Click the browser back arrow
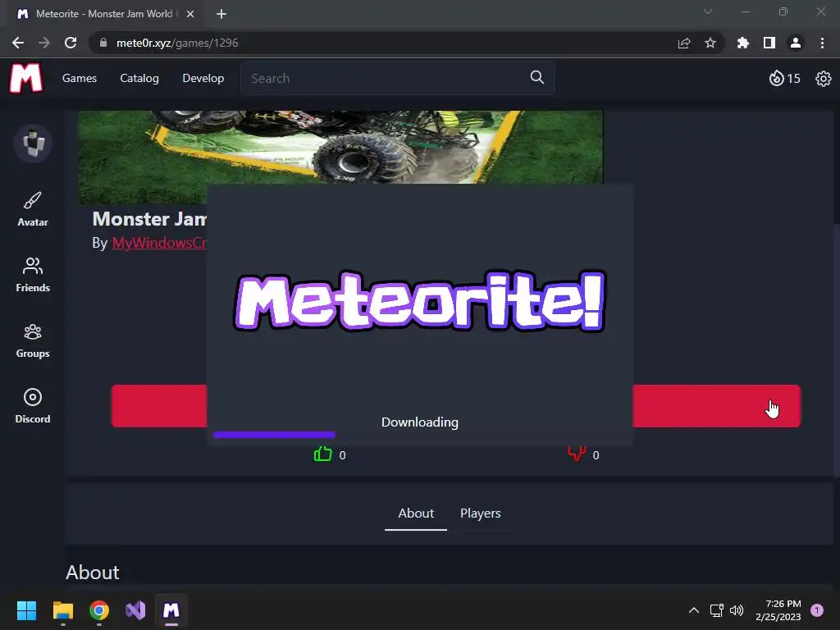This screenshot has width=840, height=630. click(x=18, y=43)
